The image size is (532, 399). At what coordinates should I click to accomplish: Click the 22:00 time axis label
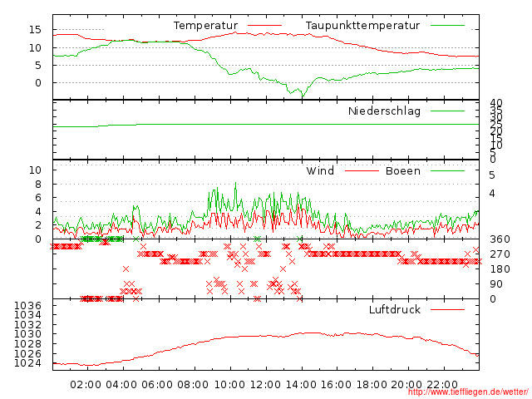pyautogui.click(x=442, y=385)
